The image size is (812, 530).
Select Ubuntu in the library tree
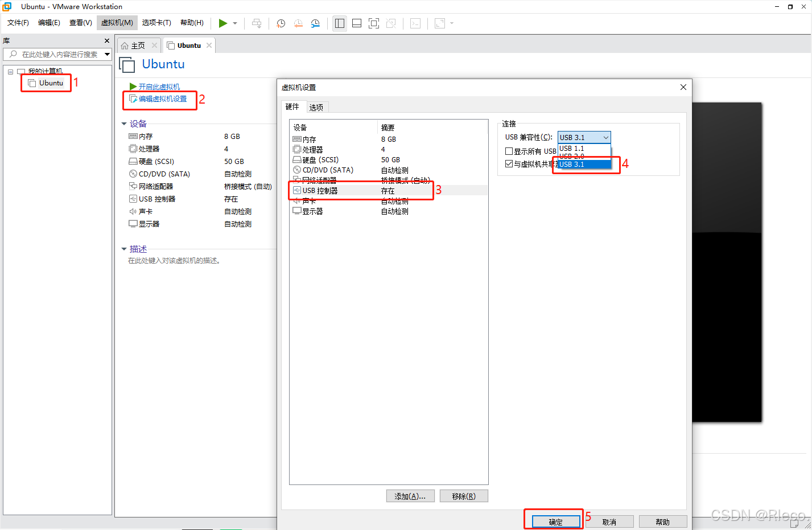point(51,83)
